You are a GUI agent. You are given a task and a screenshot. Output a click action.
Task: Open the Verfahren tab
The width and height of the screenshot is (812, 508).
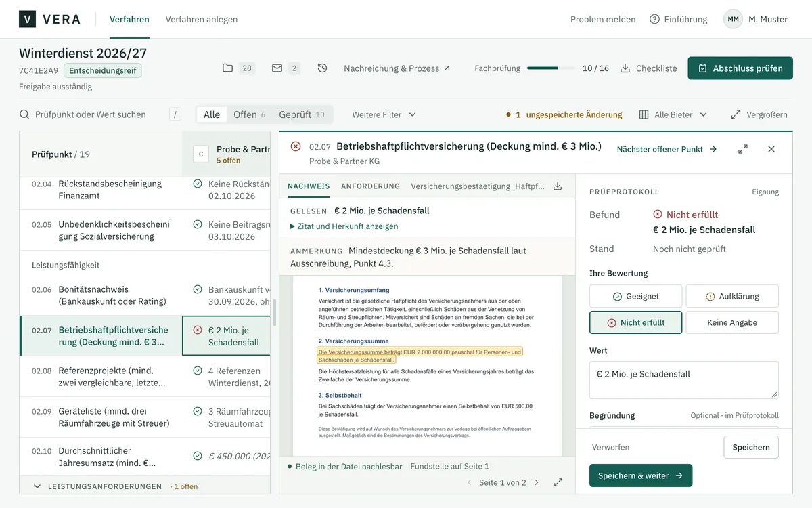click(x=129, y=19)
